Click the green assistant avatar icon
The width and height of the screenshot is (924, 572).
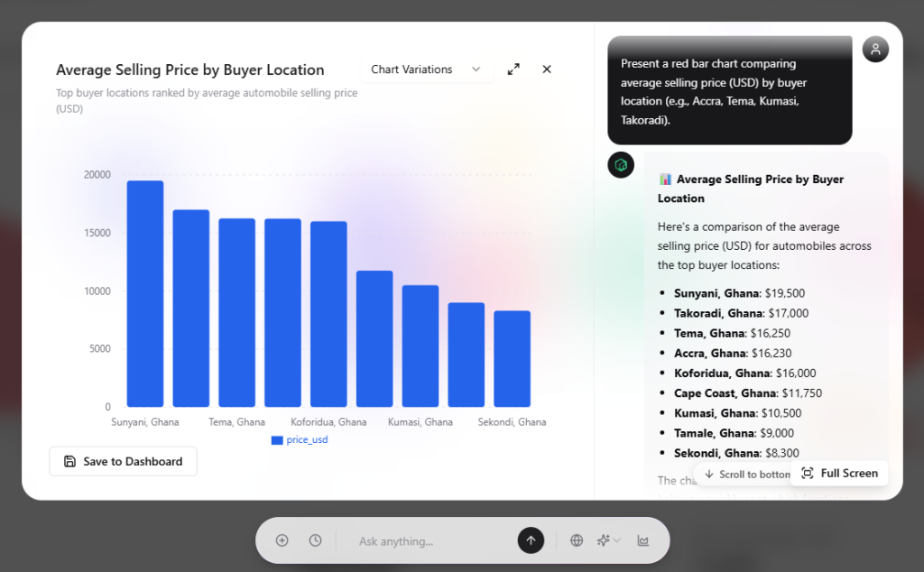pyautogui.click(x=620, y=165)
